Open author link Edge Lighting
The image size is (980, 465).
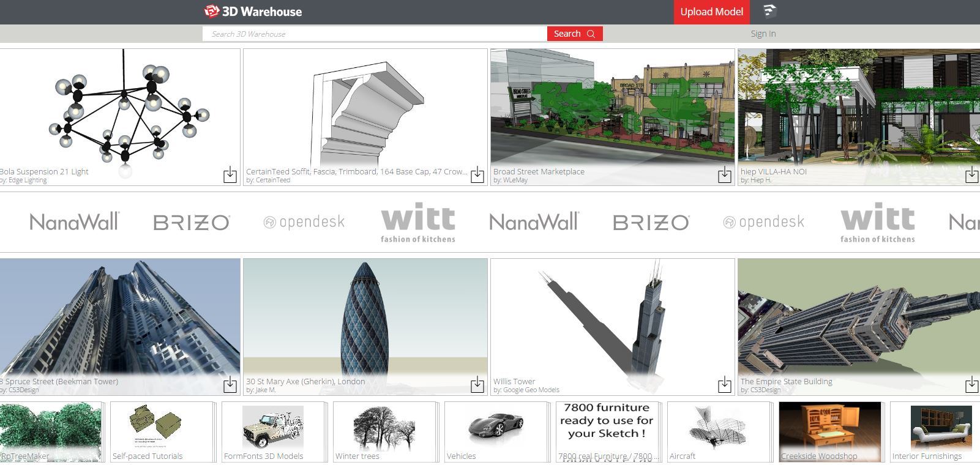pos(27,180)
